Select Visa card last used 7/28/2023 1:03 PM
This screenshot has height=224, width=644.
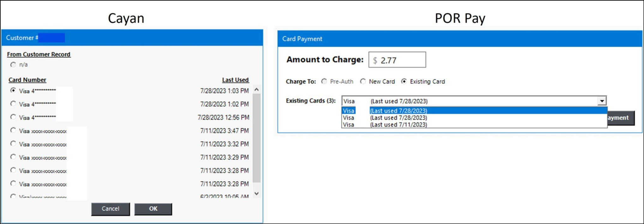pyautogui.click(x=13, y=91)
